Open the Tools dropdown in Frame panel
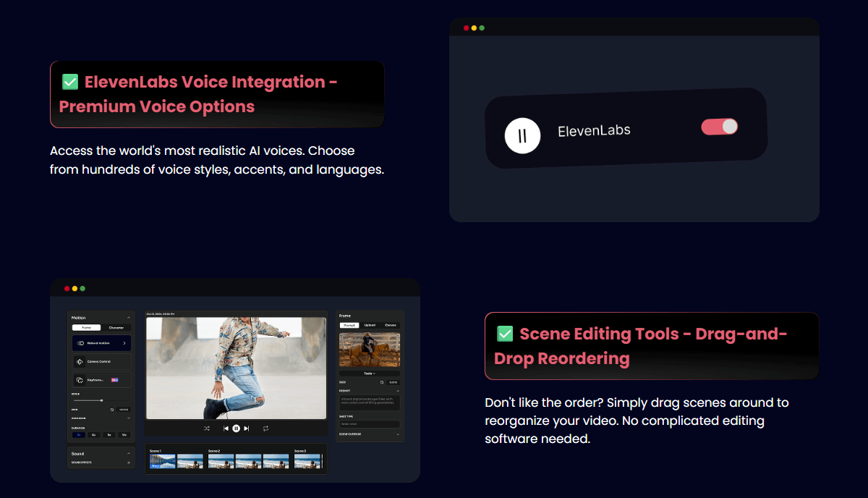 coord(370,373)
